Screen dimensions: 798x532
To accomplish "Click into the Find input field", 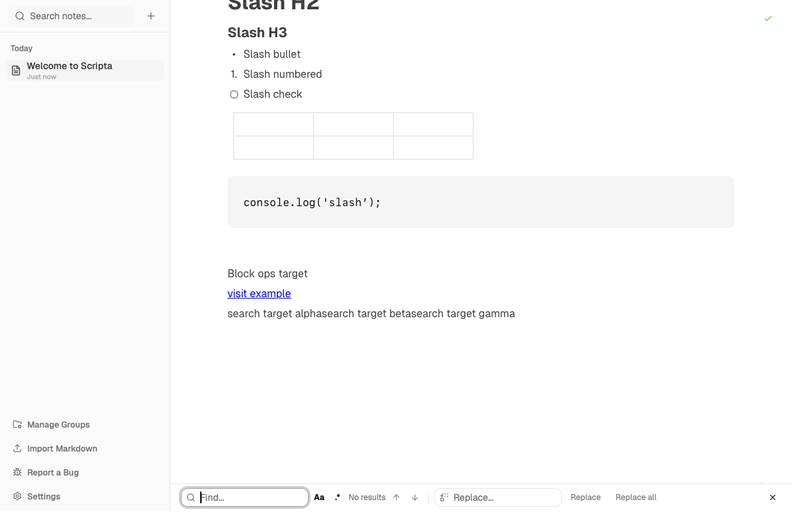I will click(x=245, y=497).
